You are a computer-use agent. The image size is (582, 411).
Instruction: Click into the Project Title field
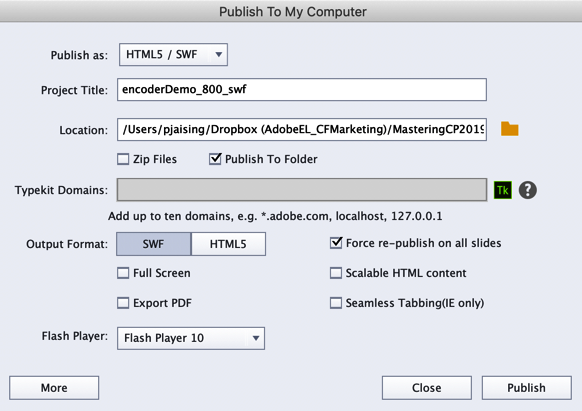coord(302,89)
